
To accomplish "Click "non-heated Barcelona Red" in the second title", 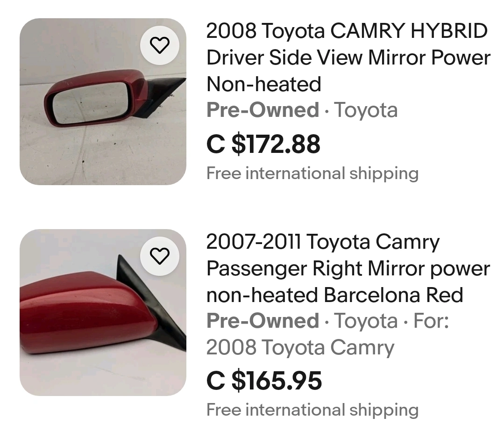I will 334,295.
